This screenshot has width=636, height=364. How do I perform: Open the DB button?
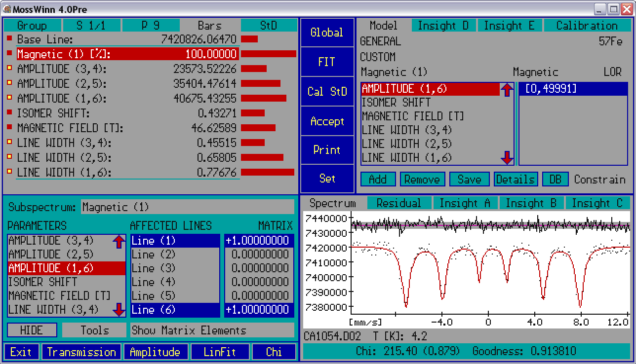(x=556, y=179)
